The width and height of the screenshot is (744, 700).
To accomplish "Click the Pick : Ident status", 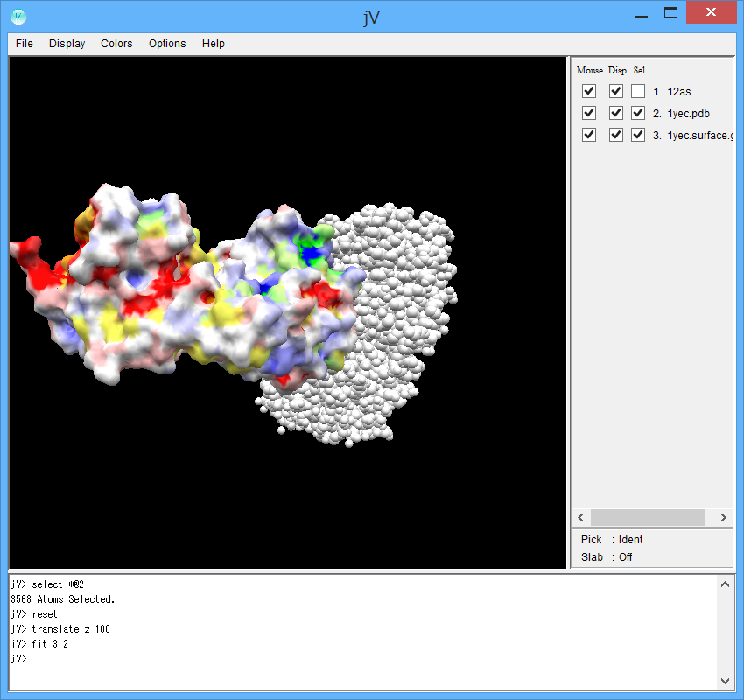I will [612, 540].
